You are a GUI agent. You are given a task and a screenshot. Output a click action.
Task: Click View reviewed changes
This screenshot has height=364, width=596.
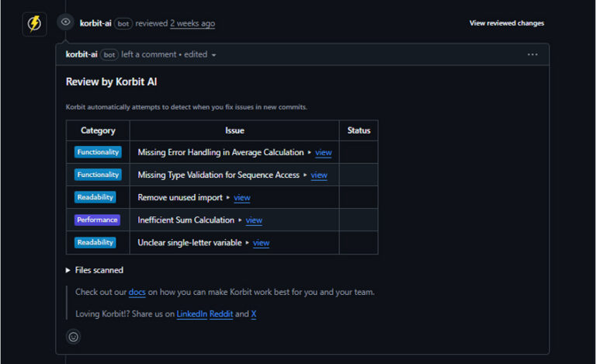[506, 23]
